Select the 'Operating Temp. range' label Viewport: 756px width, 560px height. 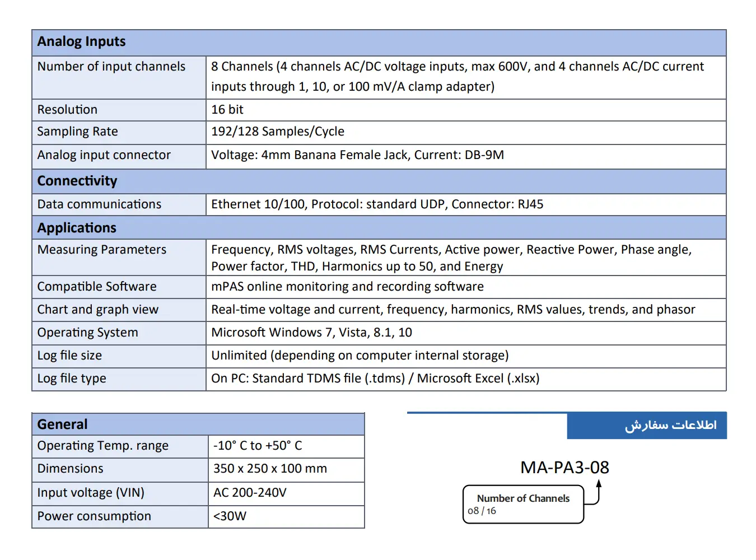click(x=103, y=446)
